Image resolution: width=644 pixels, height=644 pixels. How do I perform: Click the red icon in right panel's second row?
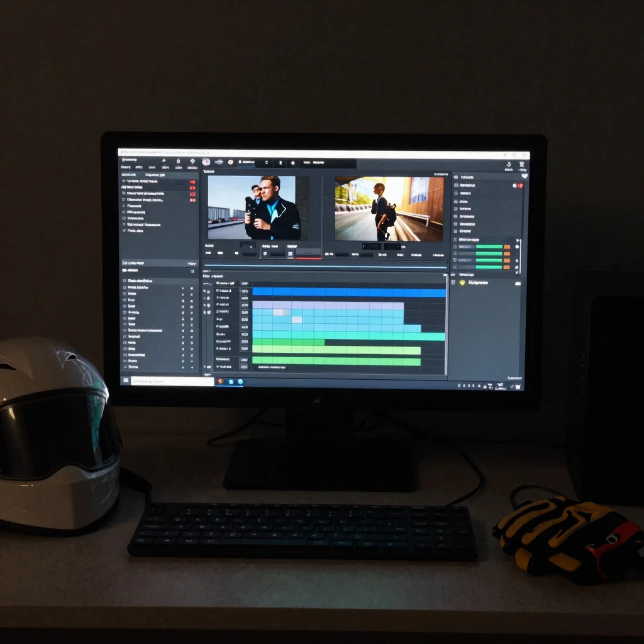coord(520,186)
